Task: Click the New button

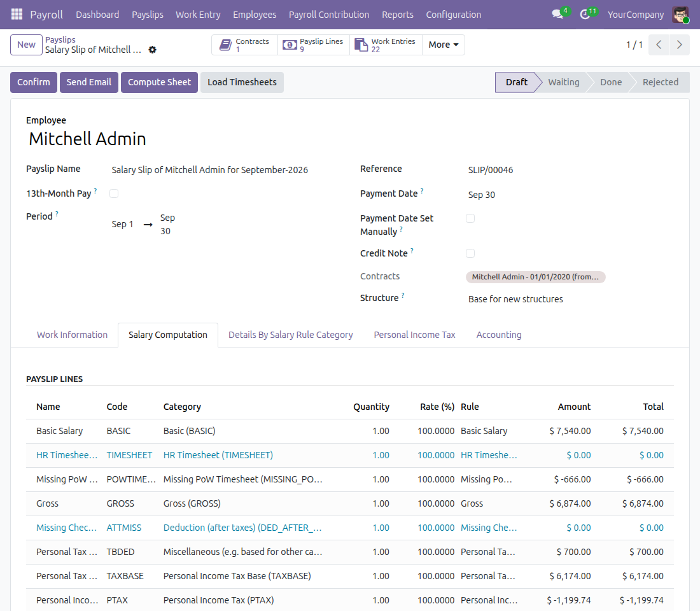Action: (x=26, y=45)
